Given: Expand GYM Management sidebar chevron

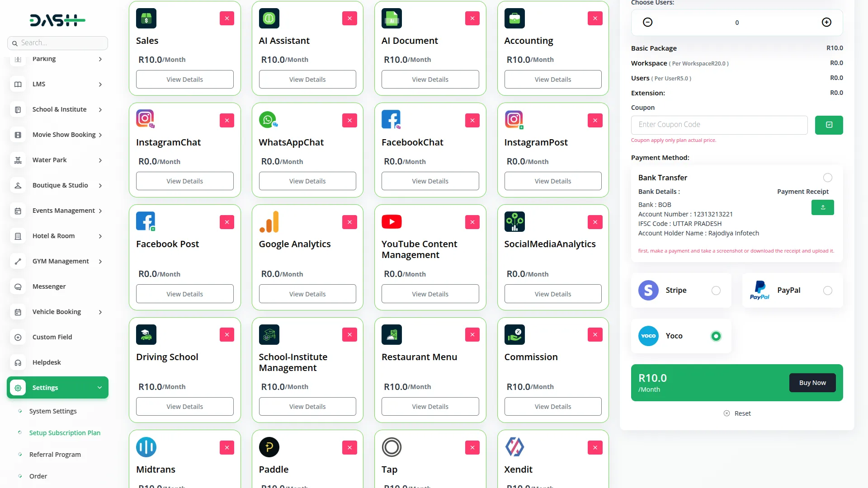Looking at the screenshot, I should point(100,261).
